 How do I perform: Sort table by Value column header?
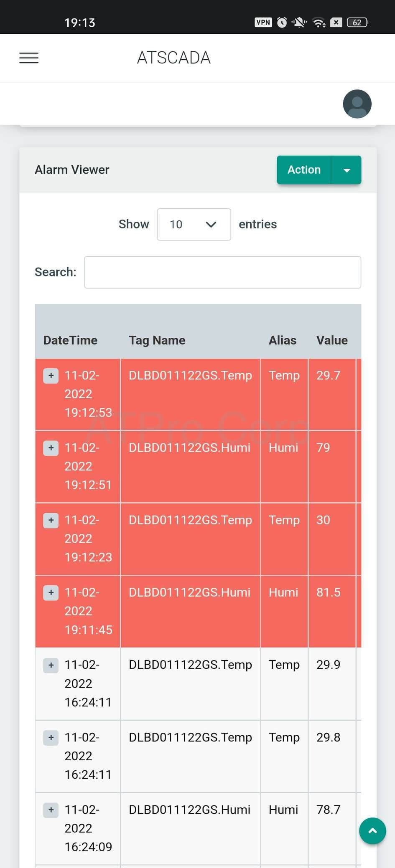click(332, 340)
